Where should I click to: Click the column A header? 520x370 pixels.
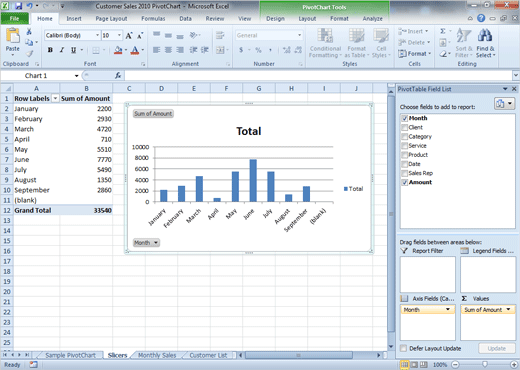click(x=36, y=88)
